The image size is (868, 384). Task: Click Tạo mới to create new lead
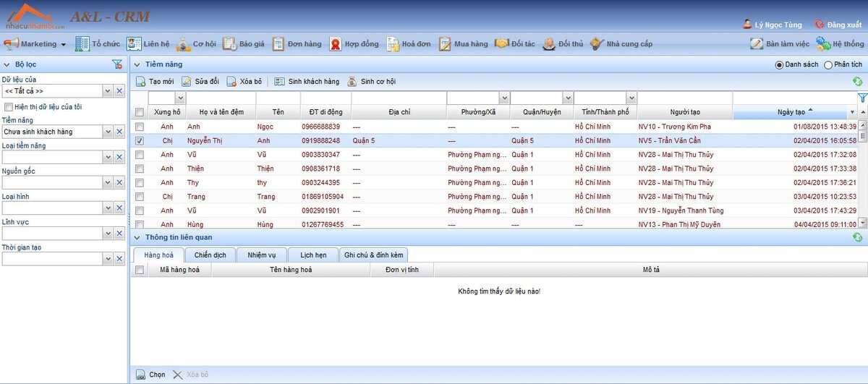coord(155,82)
